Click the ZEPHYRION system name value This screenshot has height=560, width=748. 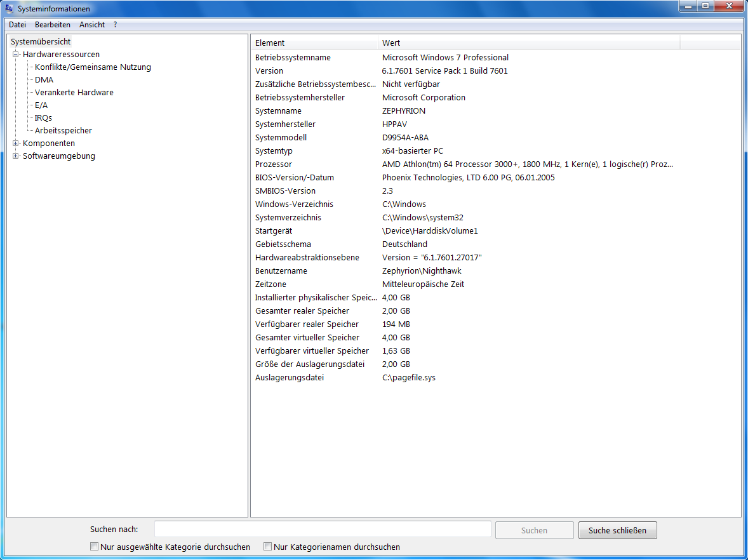404,110
